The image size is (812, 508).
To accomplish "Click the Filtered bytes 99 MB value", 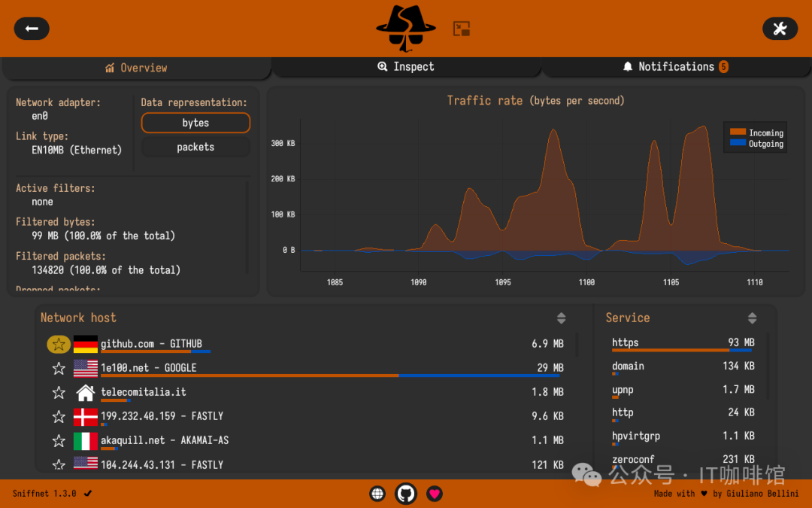I will (104, 236).
